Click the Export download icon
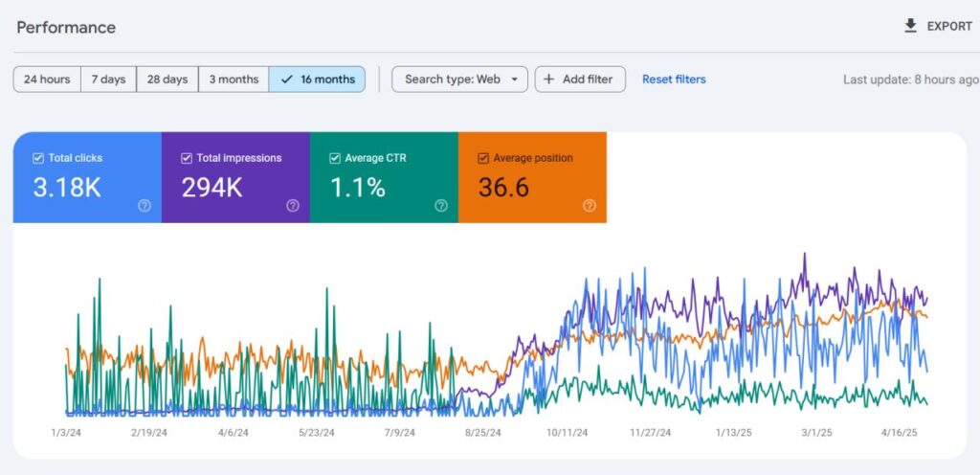Image resolution: width=980 pixels, height=475 pixels. click(911, 26)
